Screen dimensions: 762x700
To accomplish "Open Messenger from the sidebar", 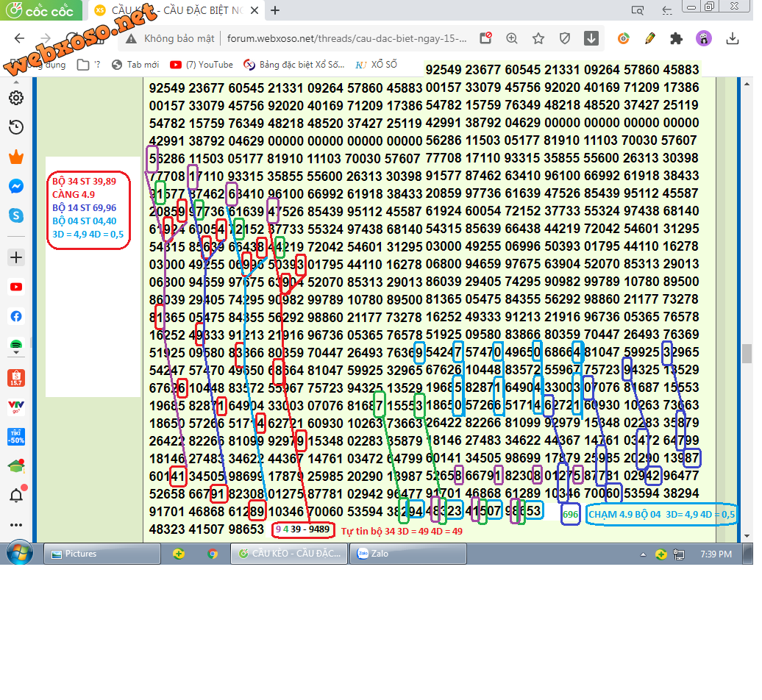I will pyautogui.click(x=16, y=187).
